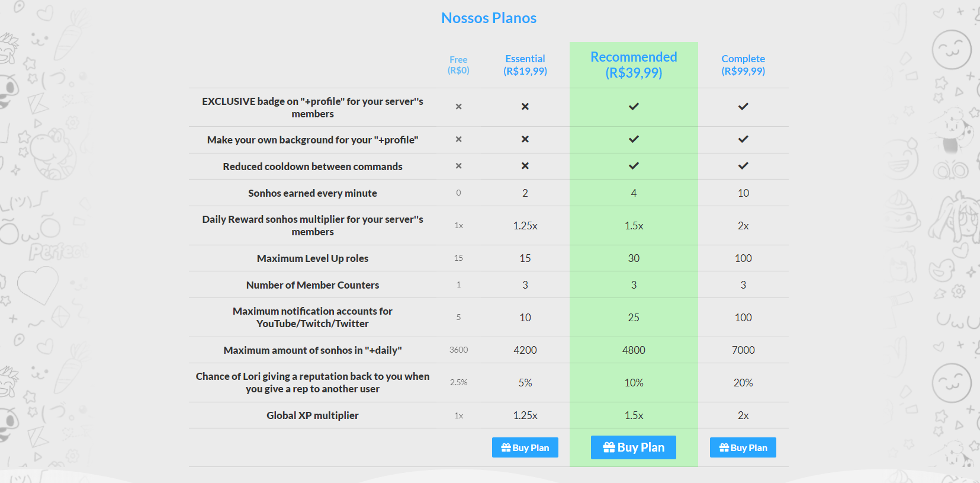Image resolution: width=980 pixels, height=483 pixels.
Task: Click the X mark for own background under Free
Action: pyautogui.click(x=458, y=139)
